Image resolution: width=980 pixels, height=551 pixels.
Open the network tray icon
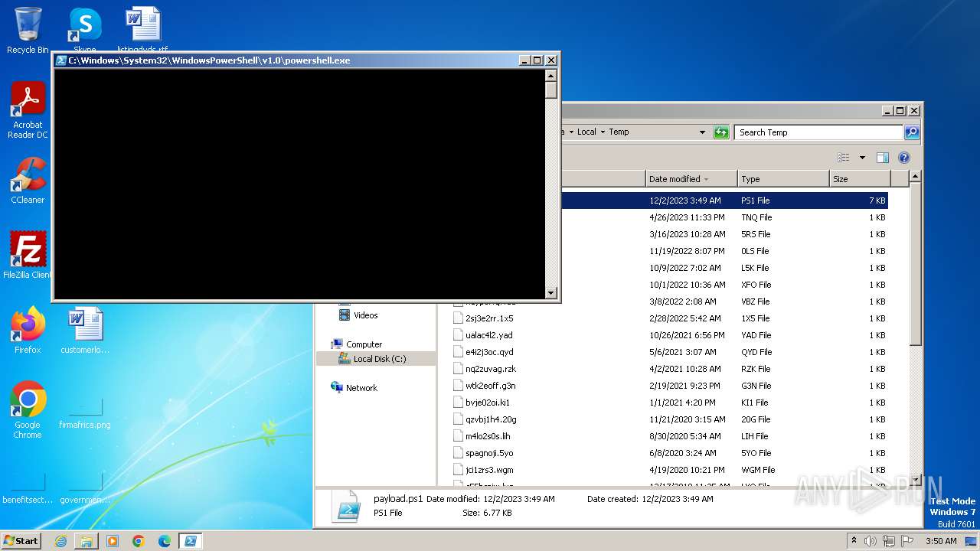pos(889,541)
